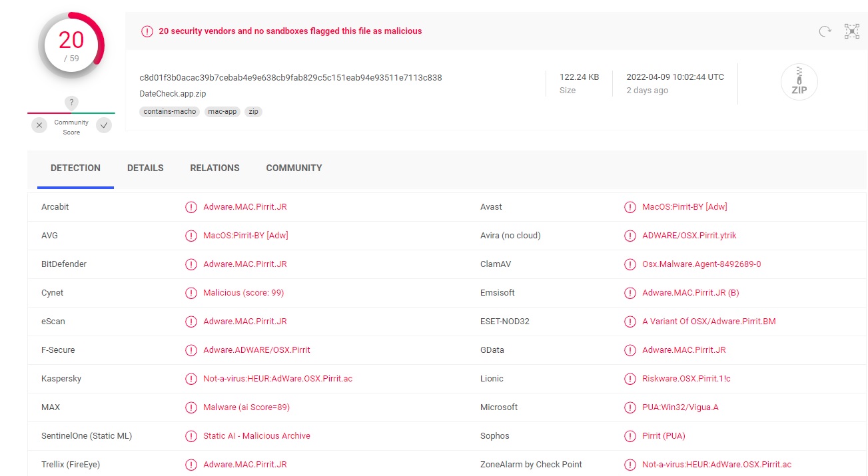Click the alert icon next to Avira result
This screenshot has width=868, height=476.
(630, 236)
